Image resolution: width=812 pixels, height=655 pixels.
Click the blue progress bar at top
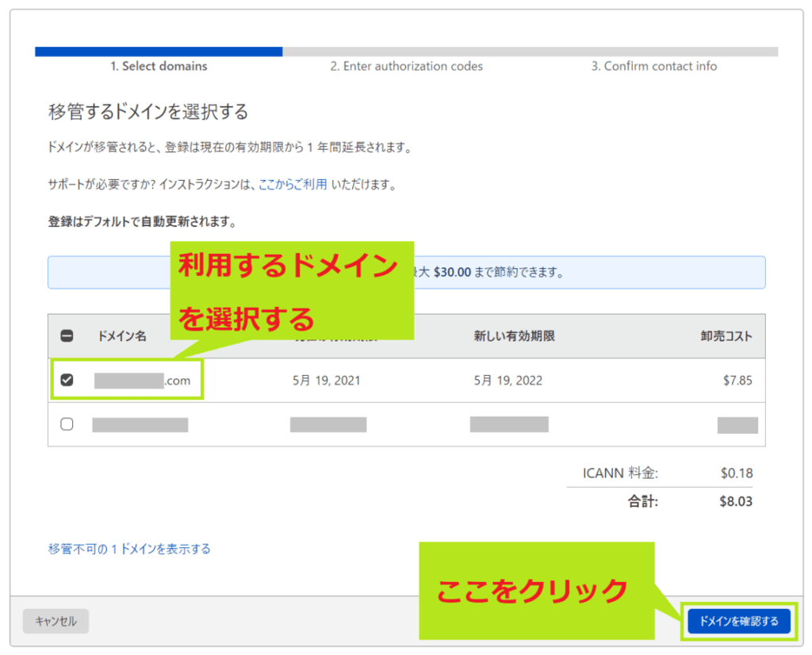point(159,51)
